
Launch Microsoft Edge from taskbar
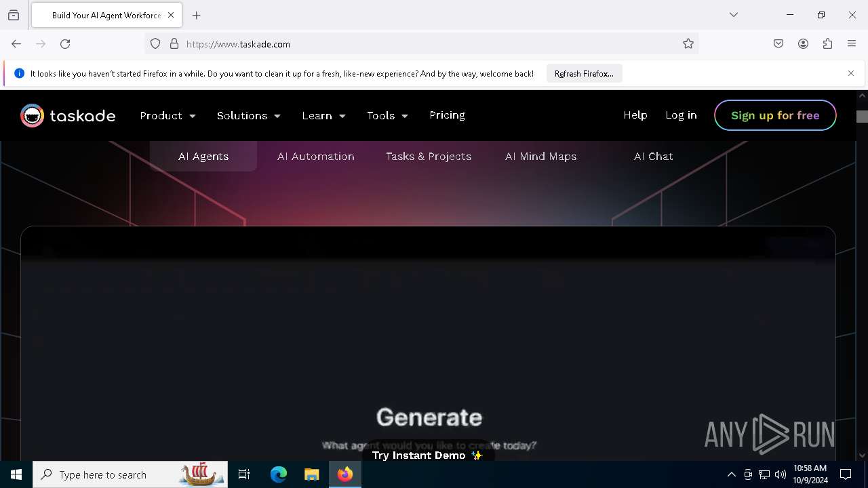point(279,474)
